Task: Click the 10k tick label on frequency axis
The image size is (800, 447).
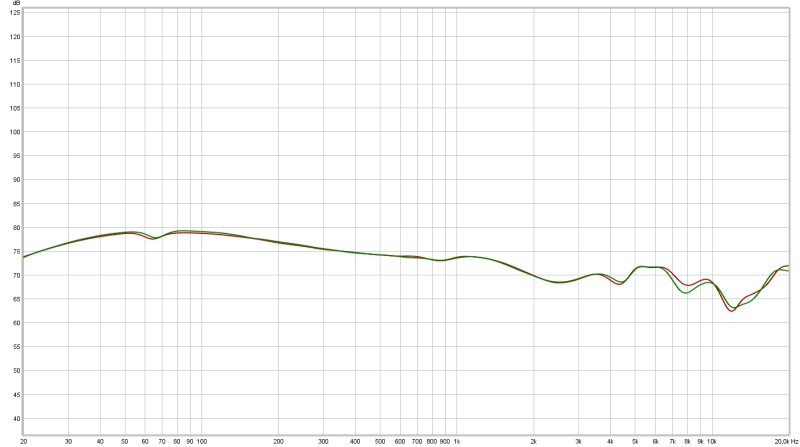Action: [711, 440]
